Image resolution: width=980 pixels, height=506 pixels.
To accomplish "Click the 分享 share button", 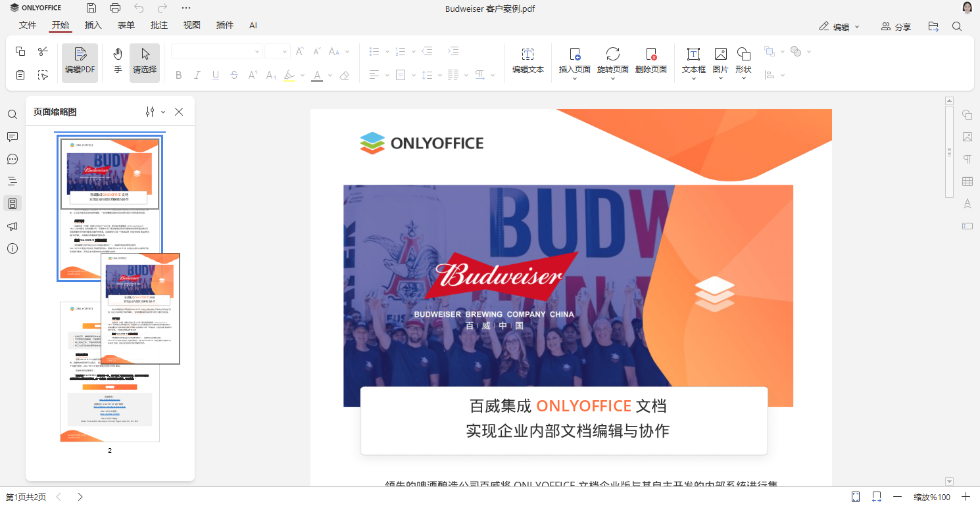I will click(896, 27).
